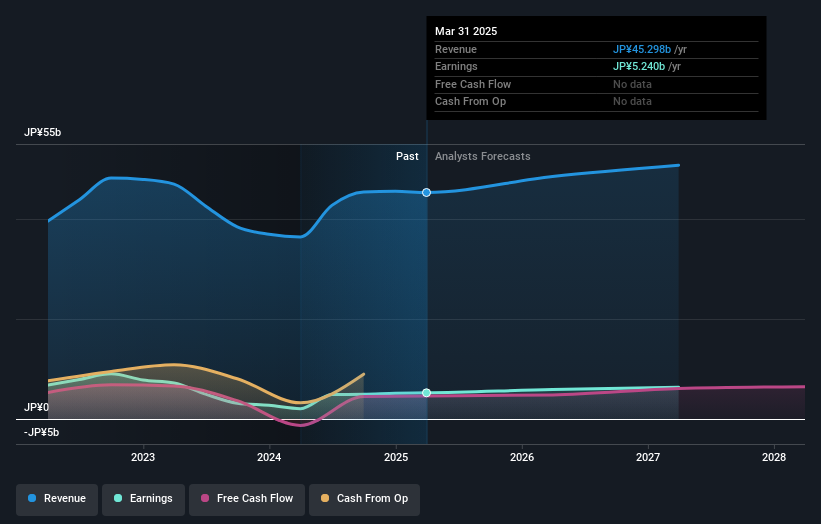The height and width of the screenshot is (524, 821).
Task: Click the -JP¥5b y-axis label
Action: (41, 432)
